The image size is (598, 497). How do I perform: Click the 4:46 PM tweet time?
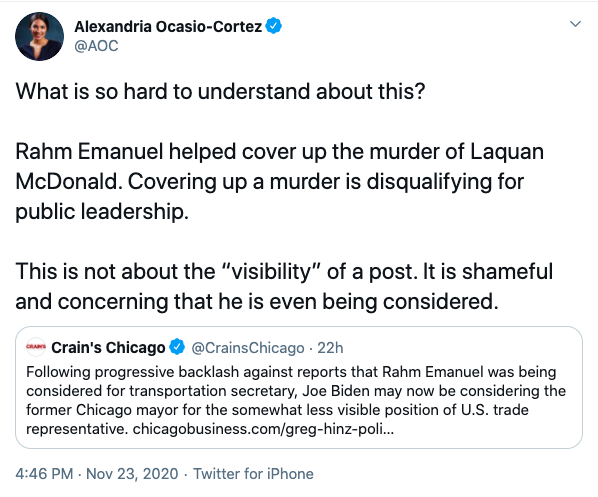(x=44, y=474)
